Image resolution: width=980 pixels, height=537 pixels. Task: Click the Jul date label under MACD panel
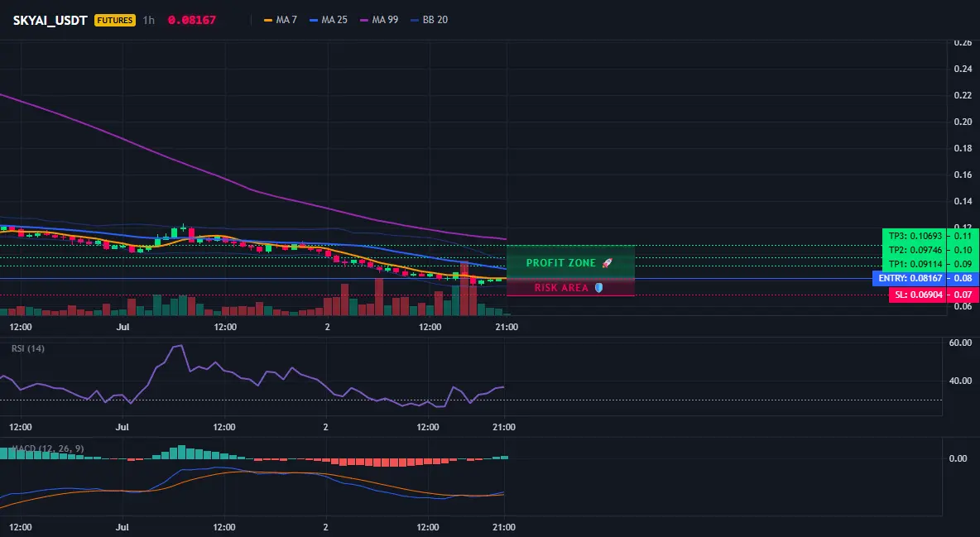click(122, 527)
